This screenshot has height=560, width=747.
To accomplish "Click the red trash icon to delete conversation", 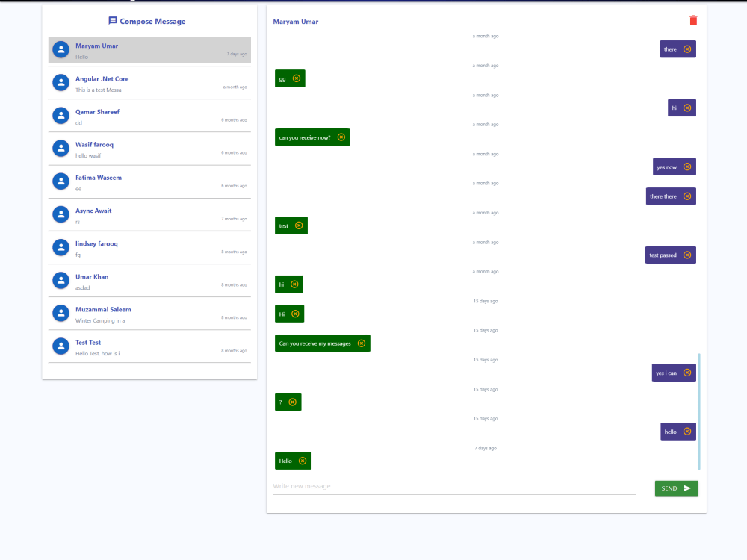I will 693,20.
